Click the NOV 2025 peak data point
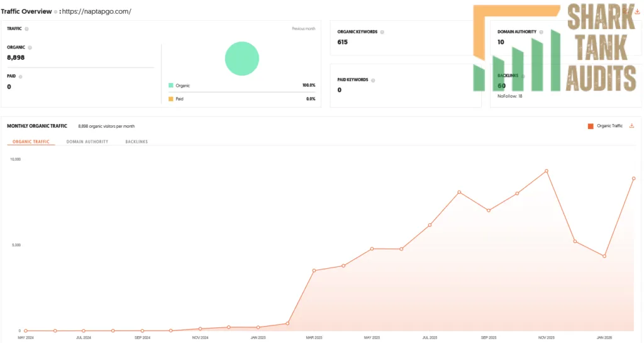This screenshot has height=343, width=644. (547, 171)
